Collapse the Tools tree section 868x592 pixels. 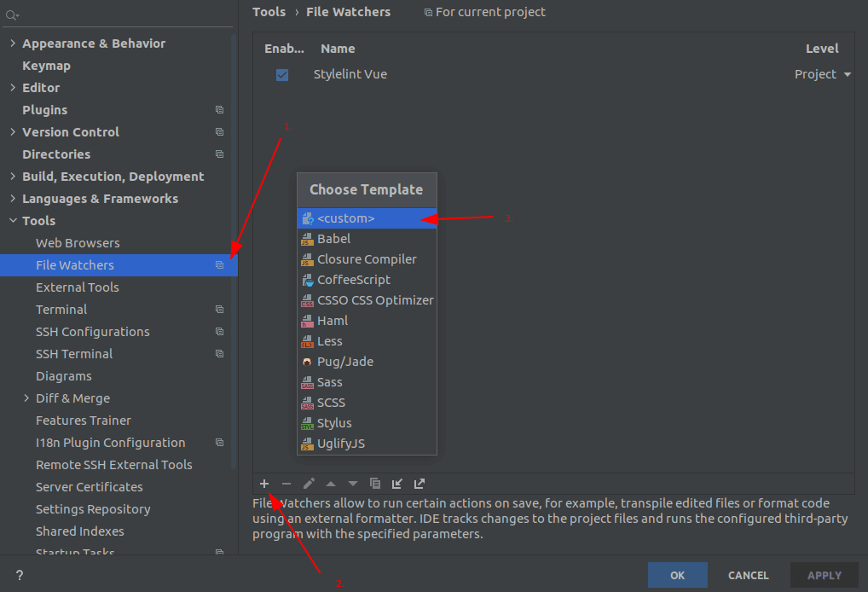point(13,221)
